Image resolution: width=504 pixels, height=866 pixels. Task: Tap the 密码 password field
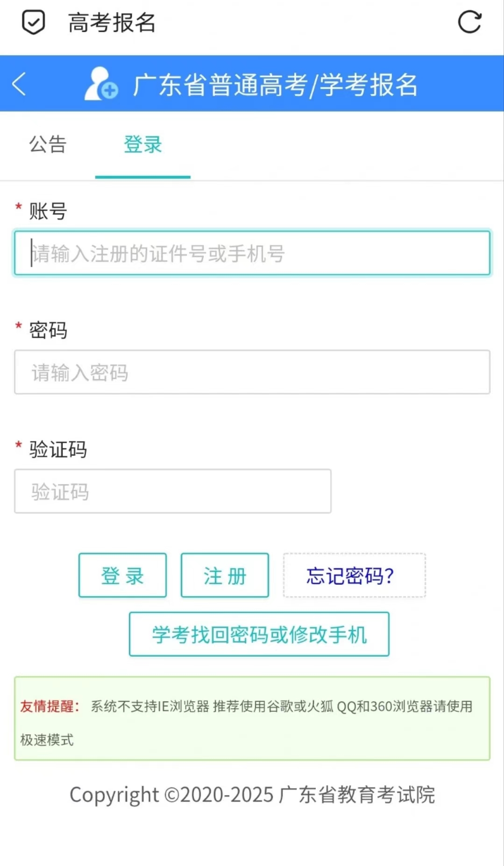pos(252,372)
